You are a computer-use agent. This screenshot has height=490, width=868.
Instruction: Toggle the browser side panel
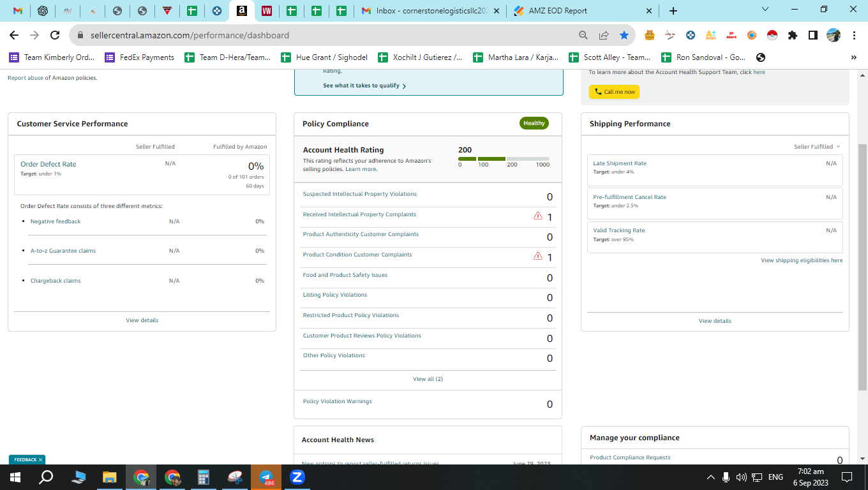tap(813, 35)
